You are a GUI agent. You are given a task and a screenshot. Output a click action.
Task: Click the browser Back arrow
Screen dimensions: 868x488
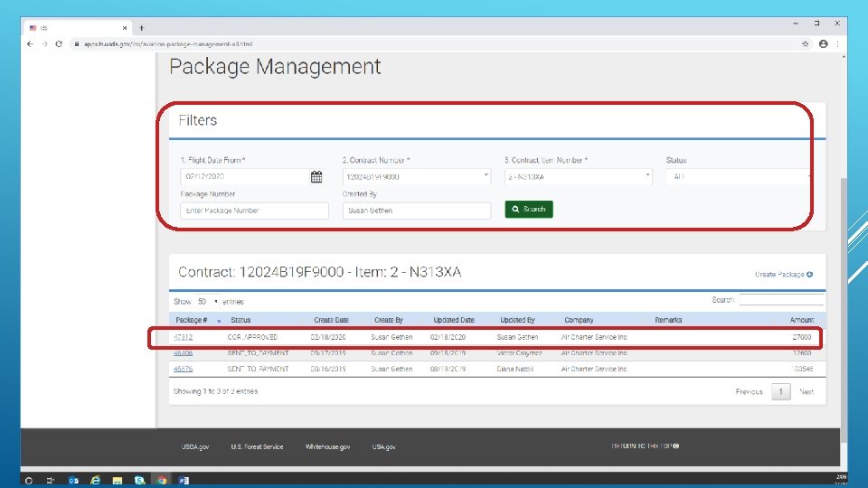coord(30,43)
